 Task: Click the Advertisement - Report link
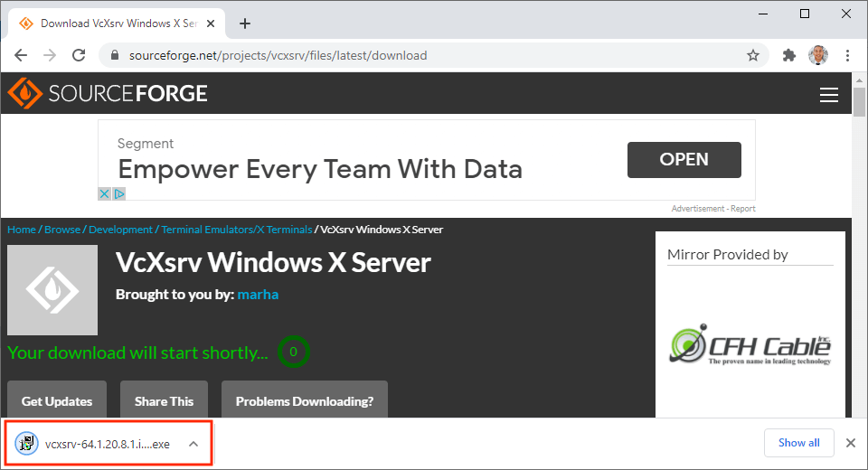(x=713, y=209)
